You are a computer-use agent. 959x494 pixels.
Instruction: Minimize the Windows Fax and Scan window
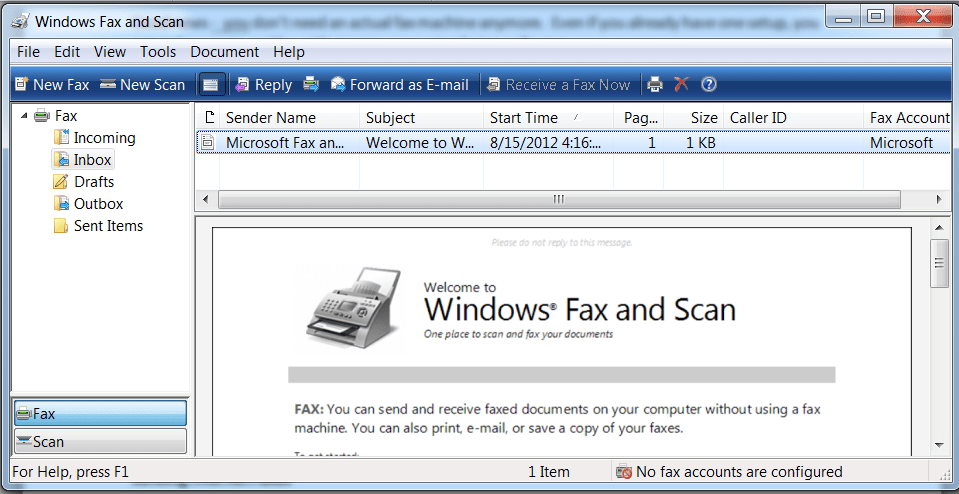pos(844,17)
